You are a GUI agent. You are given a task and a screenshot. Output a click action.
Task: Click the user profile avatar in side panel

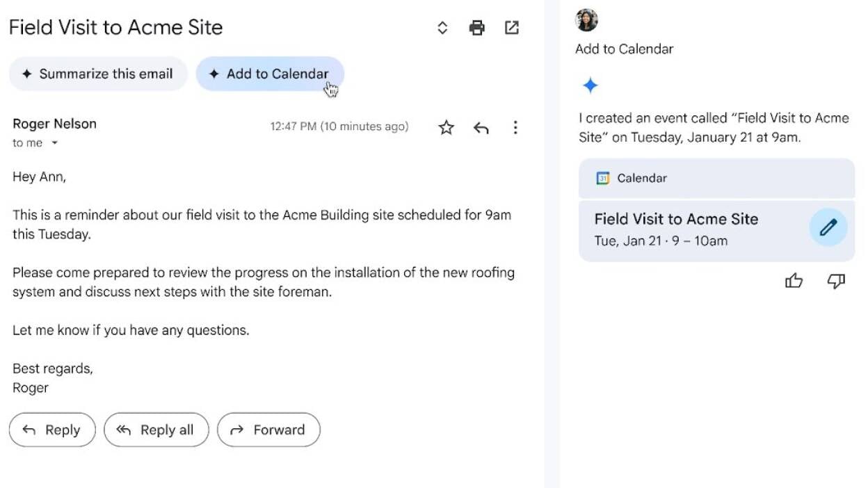point(587,20)
